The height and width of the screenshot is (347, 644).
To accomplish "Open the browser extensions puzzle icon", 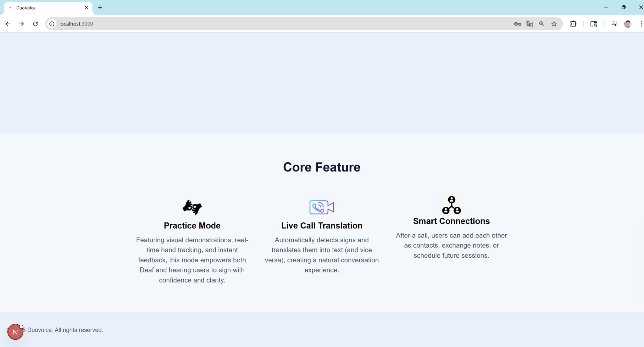I will click(x=573, y=24).
